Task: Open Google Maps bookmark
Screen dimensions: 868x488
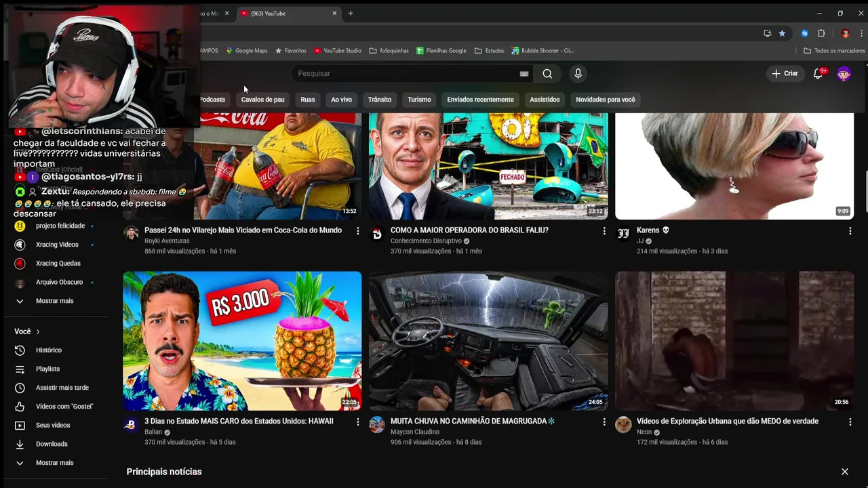Action: 247,51
